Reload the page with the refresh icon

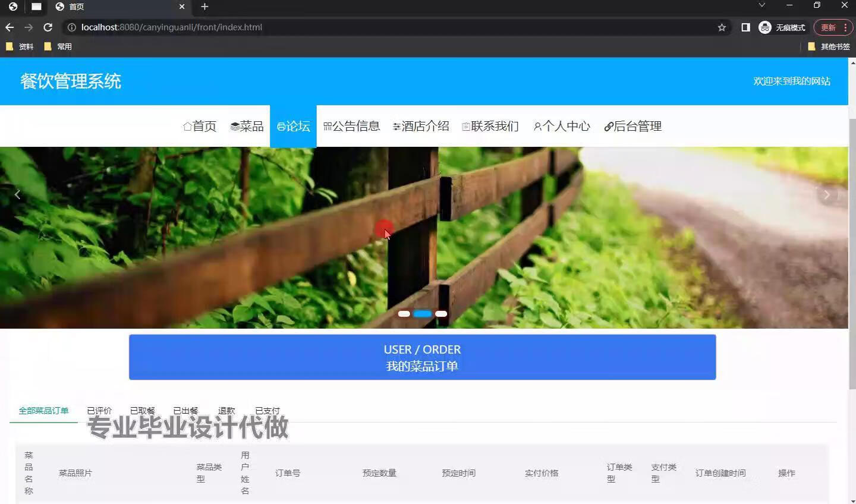[x=48, y=27]
